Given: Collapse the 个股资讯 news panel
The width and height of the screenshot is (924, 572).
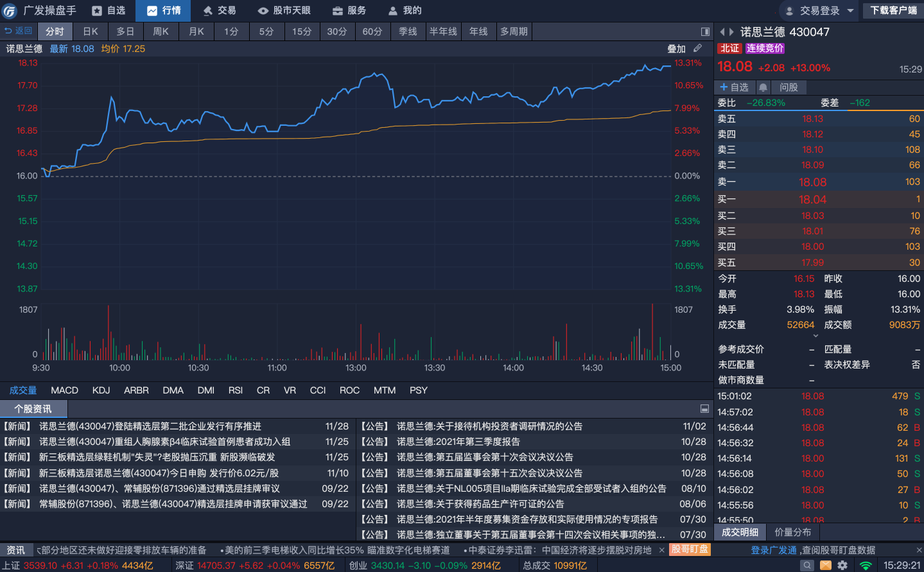Looking at the screenshot, I should (704, 409).
